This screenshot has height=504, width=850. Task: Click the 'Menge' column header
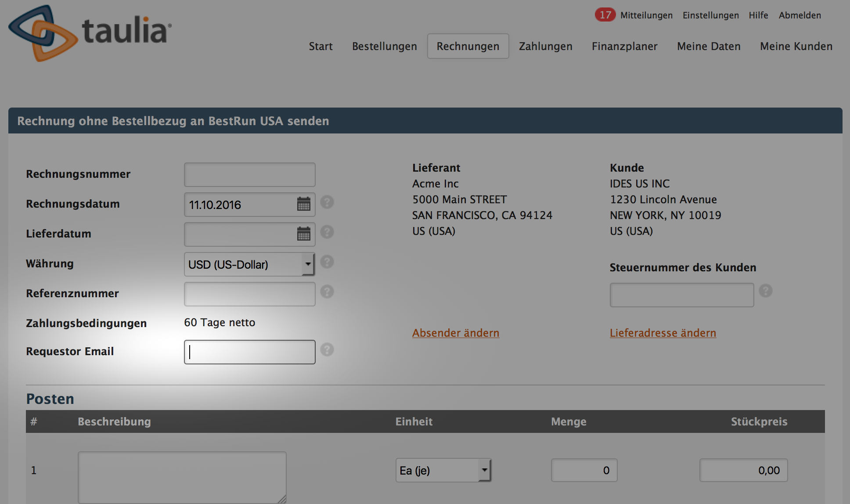coord(569,421)
